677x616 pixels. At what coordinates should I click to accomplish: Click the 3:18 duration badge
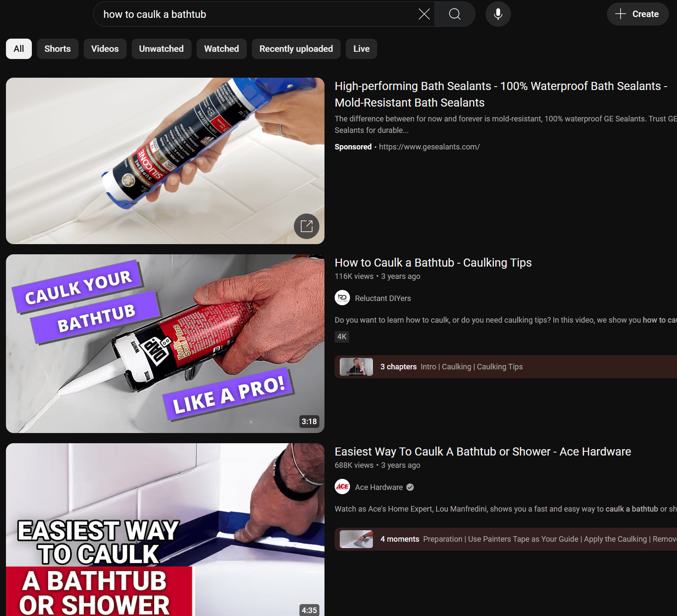coord(309,422)
